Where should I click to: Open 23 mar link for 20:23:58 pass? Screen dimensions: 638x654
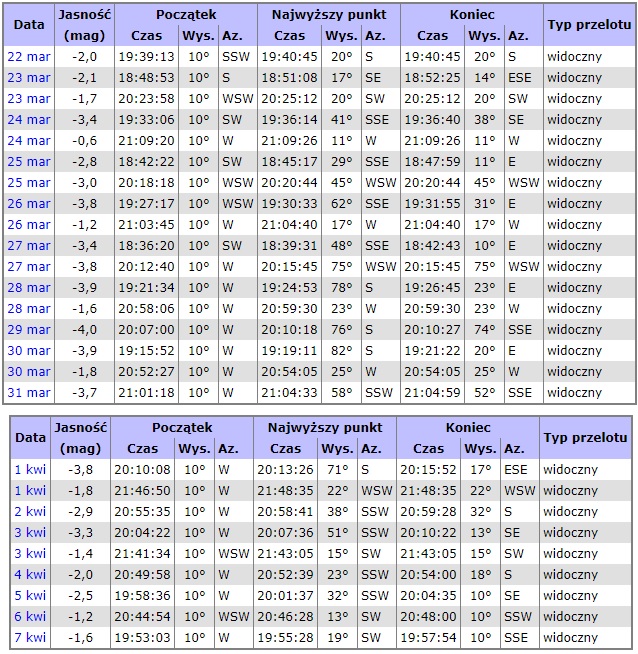pyautogui.click(x=29, y=98)
